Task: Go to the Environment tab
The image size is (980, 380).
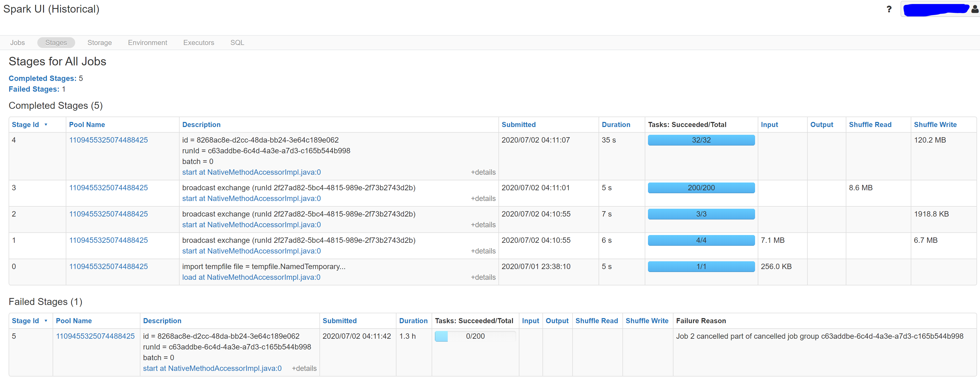Action: [x=147, y=43]
